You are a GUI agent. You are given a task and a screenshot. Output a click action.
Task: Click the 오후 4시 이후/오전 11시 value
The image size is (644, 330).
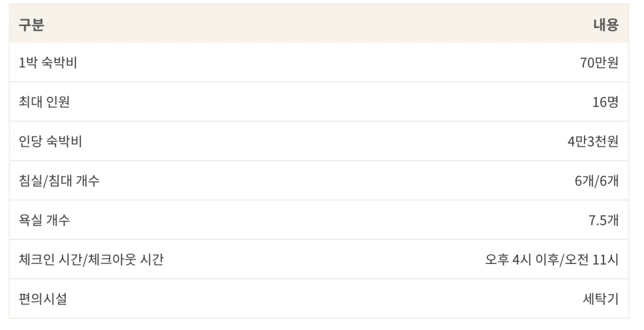pos(551,260)
